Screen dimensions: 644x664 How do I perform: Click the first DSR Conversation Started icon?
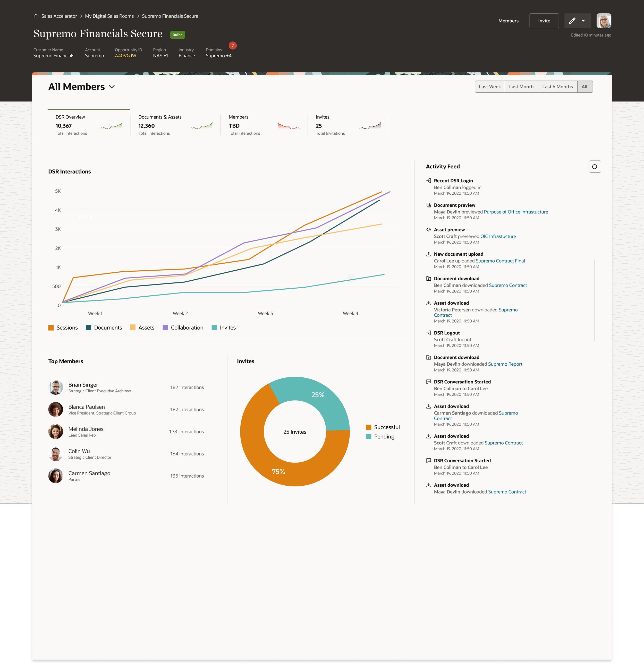(x=428, y=382)
